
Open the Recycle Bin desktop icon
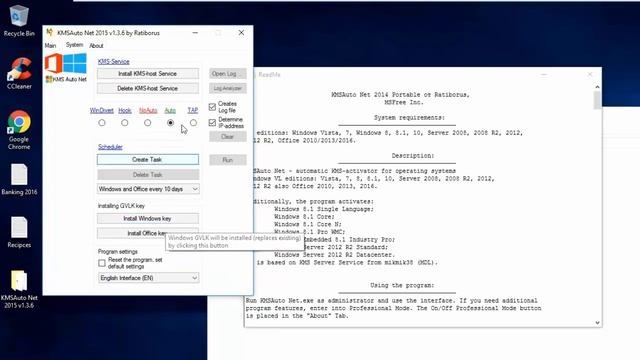19,20
